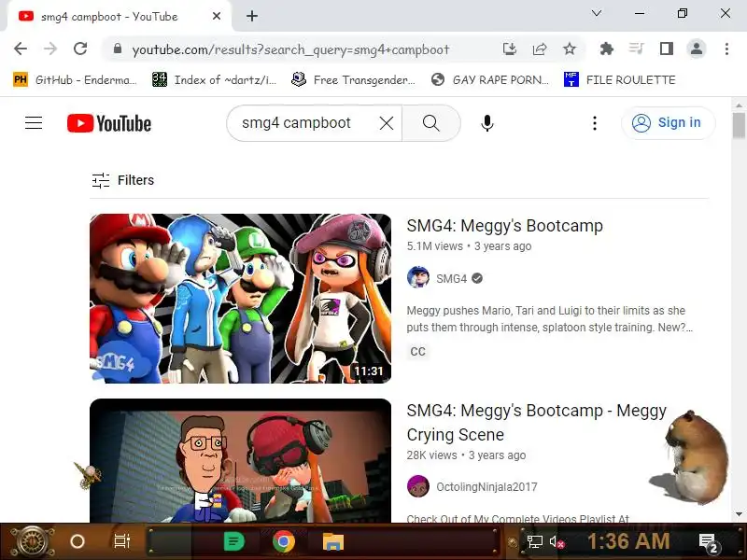This screenshot has height=560, width=747.
Task: Open the steampunk Start button
Action: click(x=32, y=541)
